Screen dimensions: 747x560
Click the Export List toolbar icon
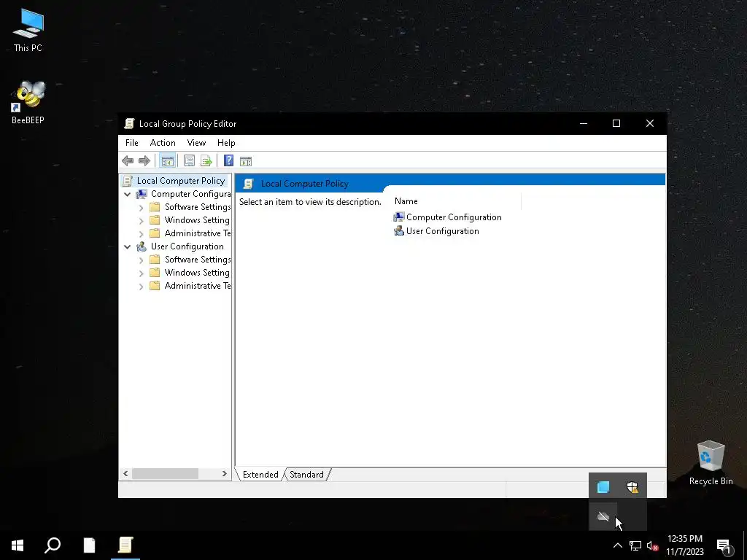(x=206, y=161)
